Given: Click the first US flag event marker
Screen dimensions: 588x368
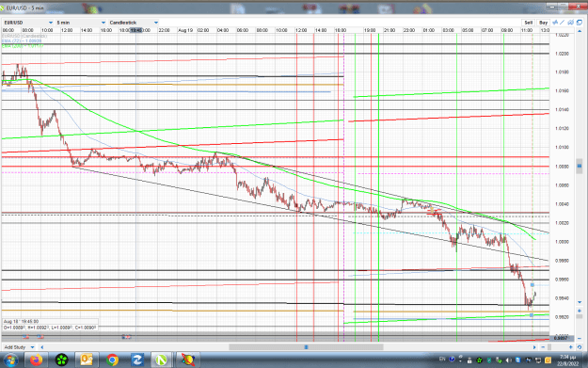Looking at the screenshot, I should coord(25,337).
